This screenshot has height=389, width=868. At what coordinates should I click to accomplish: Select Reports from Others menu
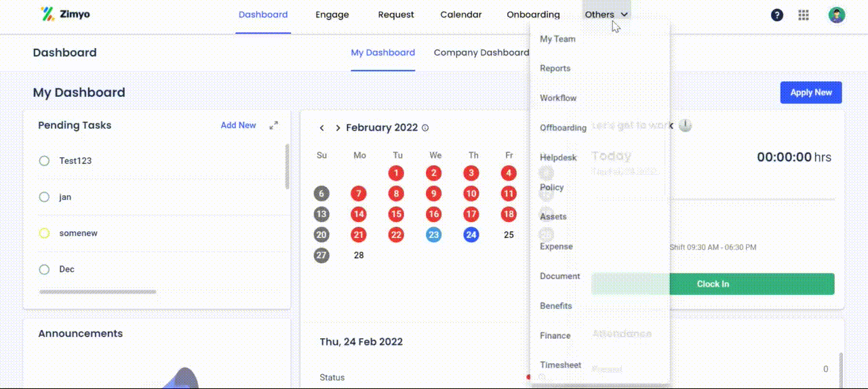(555, 68)
